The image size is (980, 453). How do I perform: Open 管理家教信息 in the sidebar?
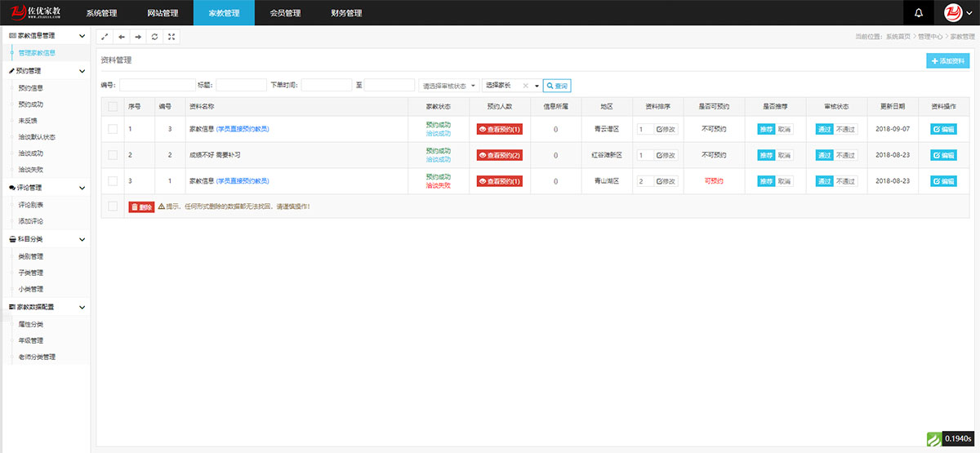(37, 53)
